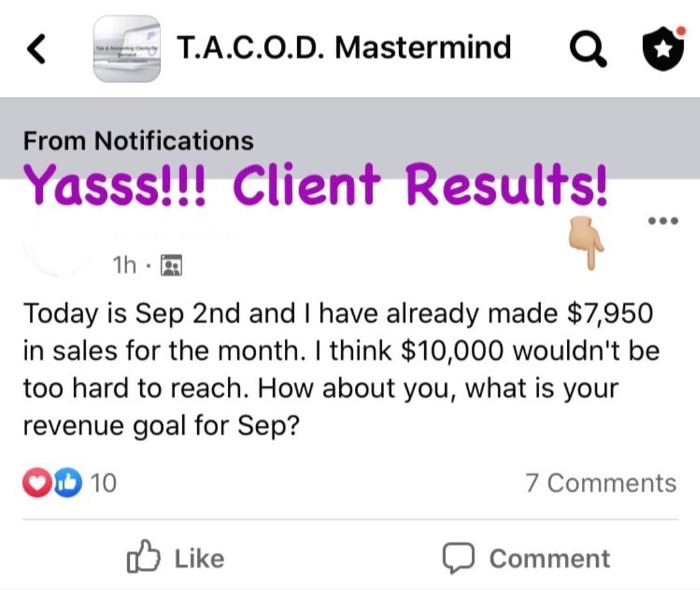Click the 1h post timestamp
The image size is (700, 590).
tap(125, 265)
